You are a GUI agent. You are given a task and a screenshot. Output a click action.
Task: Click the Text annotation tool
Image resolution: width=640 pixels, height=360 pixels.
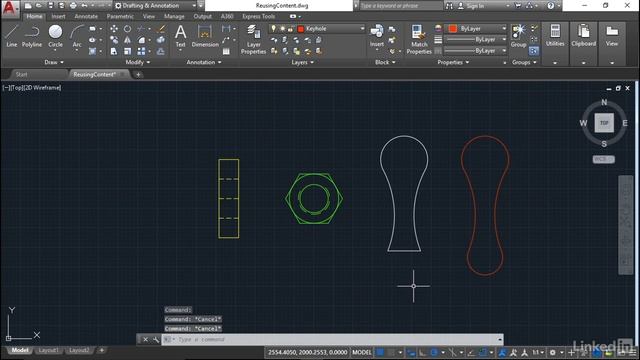coord(180,36)
